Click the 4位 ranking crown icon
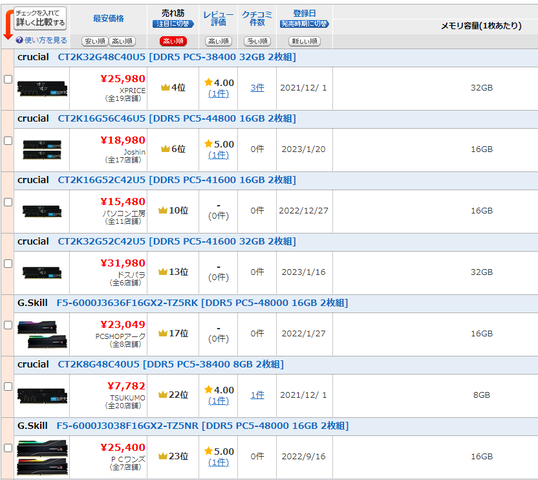The image size is (538, 480). [x=165, y=87]
